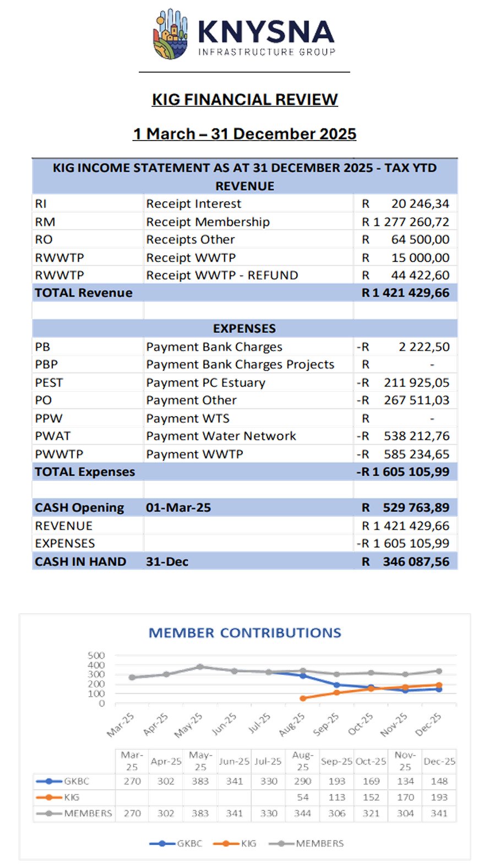Click the 'PWWTP' code cell
Viewport: 490px width, 868px height.
pos(59,454)
